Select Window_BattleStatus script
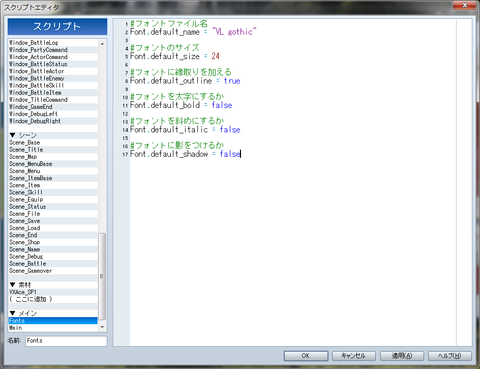This screenshot has width=480, height=369. 53,64
